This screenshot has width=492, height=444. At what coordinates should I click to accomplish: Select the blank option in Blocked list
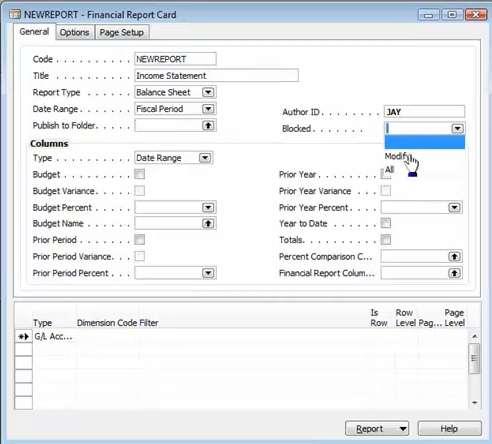point(424,142)
